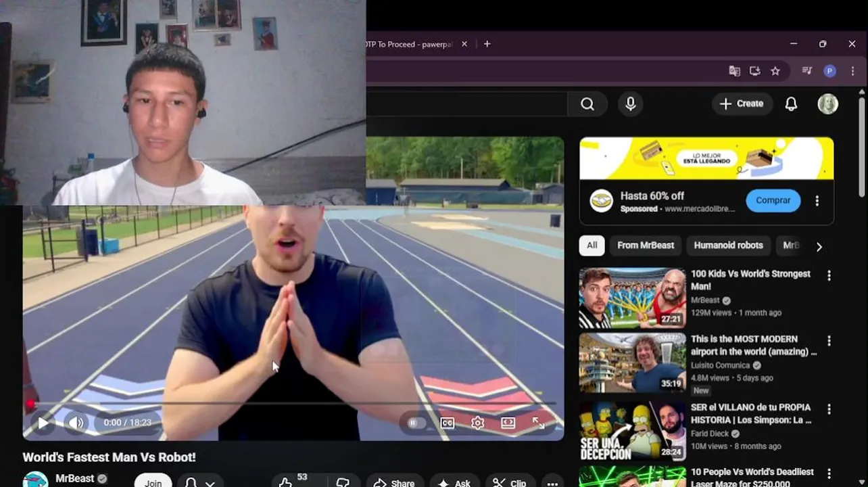Click the red playhead at video start
Image resolution: width=868 pixels, height=487 pixels.
pyautogui.click(x=30, y=404)
